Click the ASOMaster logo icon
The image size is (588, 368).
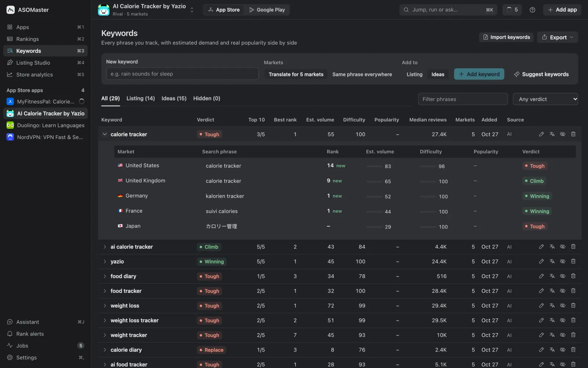[11, 10]
